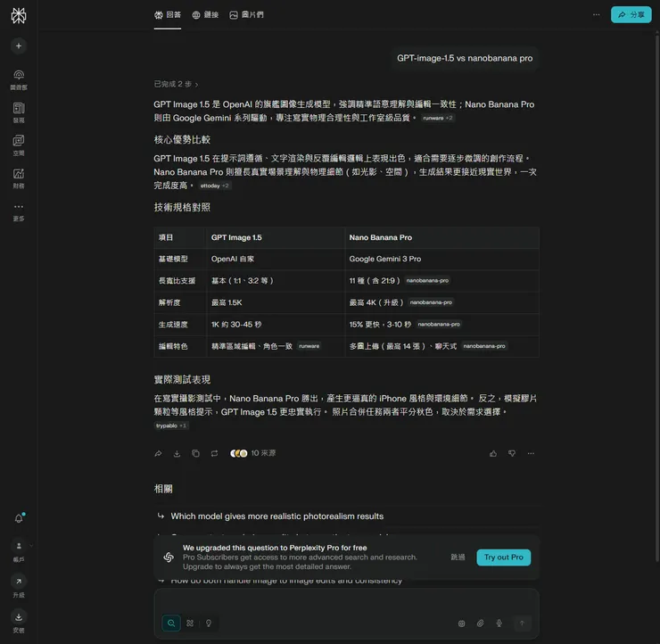Rewrite the answer with the retry icon
Image resolution: width=660 pixels, height=644 pixels.
coord(214,453)
